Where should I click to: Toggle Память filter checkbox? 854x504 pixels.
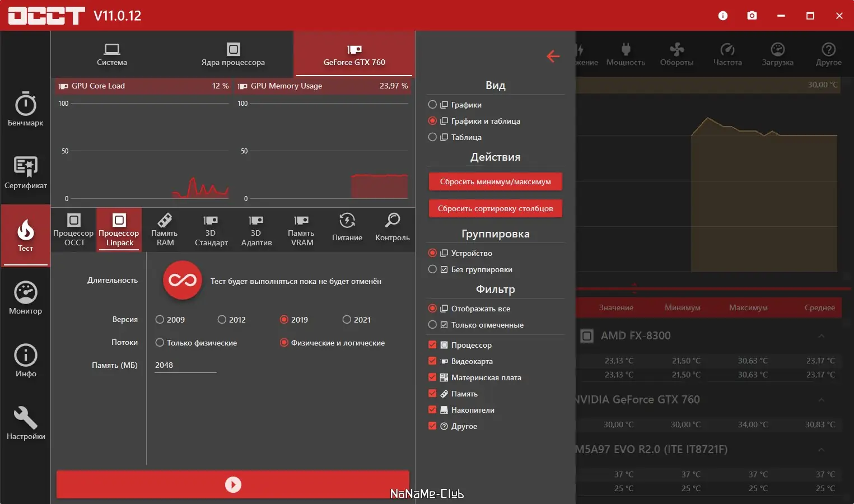432,394
